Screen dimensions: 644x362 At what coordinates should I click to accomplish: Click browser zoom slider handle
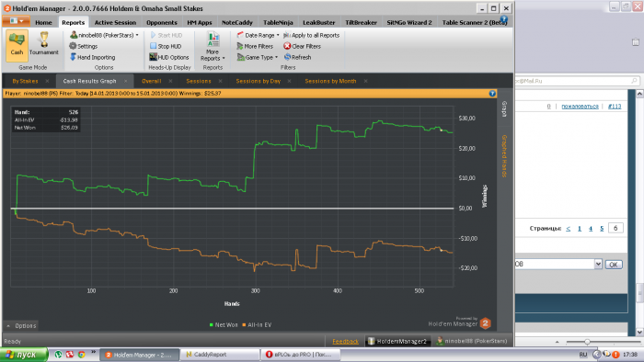pos(587,342)
